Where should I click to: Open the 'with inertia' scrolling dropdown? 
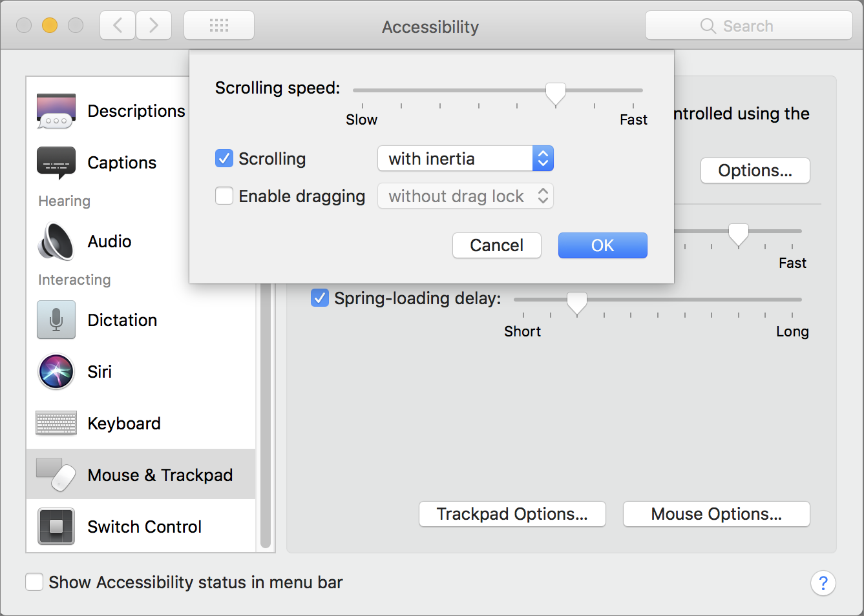pyautogui.click(x=465, y=158)
